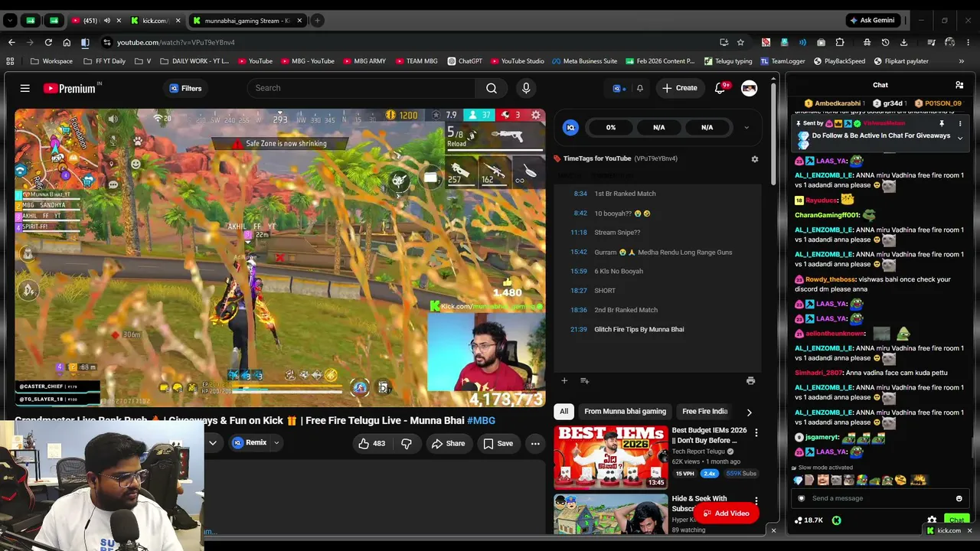Open the DAILY WORK - YT bookmarks folder

[194, 61]
